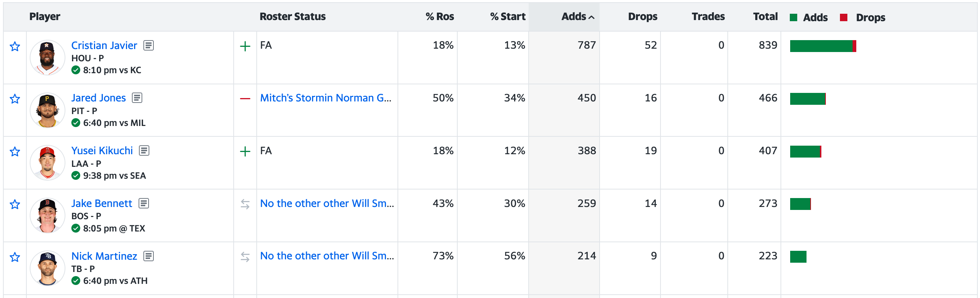The height and width of the screenshot is (298, 980).
Task: Sort by % Ros column header
Action: [x=440, y=17]
